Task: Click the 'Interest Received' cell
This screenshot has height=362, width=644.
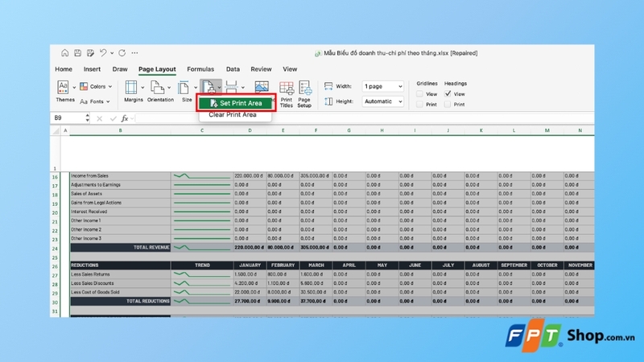Action: (x=120, y=212)
